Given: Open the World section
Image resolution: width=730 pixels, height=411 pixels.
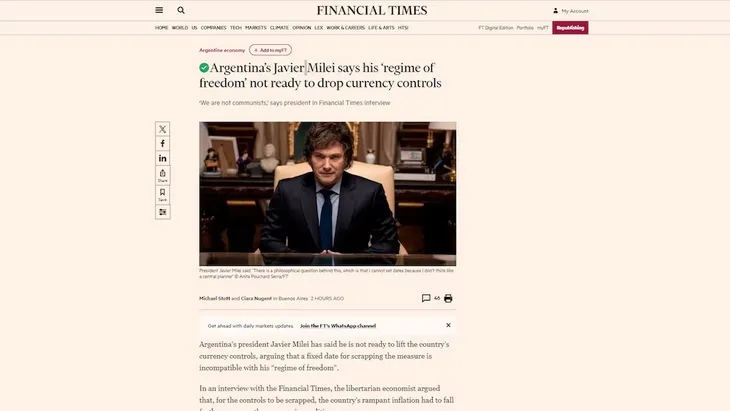Looking at the screenshot, I should click(180, 28).
